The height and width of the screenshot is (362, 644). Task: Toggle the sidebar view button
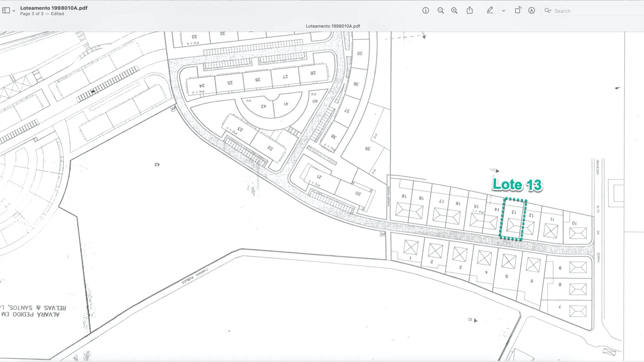click(x=6, y=10)
